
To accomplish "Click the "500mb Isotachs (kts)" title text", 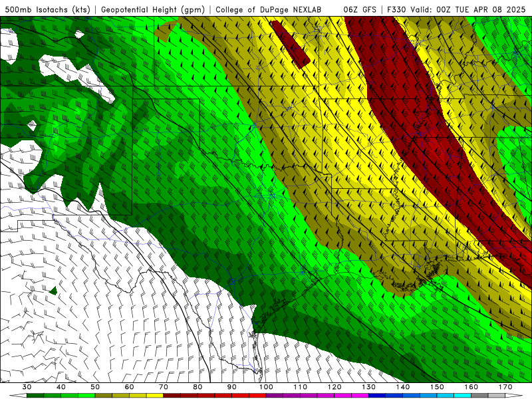I will pos(47,10).
